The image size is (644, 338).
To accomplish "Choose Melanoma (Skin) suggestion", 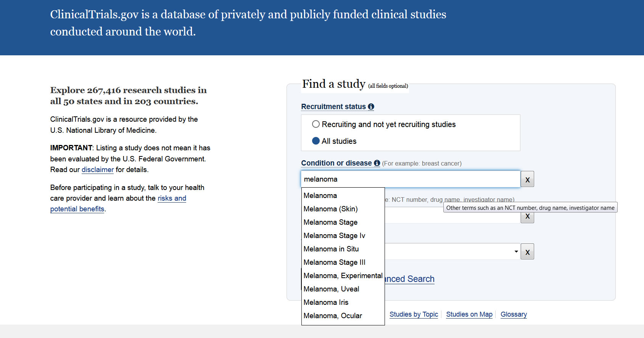I will [x=343, y=209].
